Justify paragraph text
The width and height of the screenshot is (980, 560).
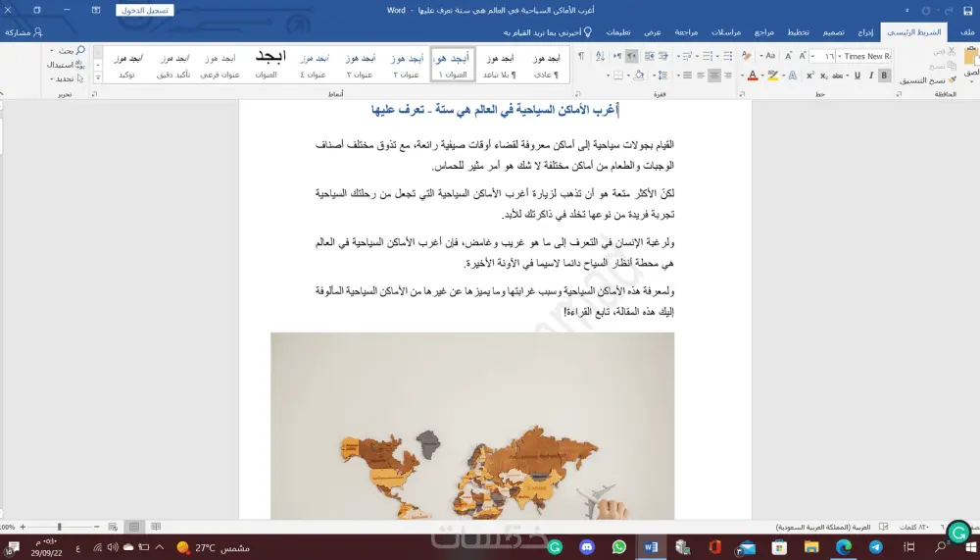click(x=687, y=76)
